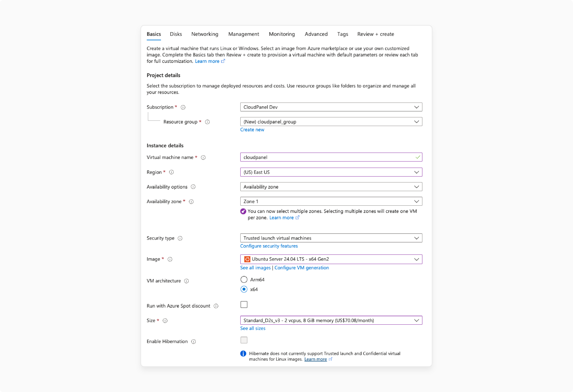The image size is (573, 392).
Task: Open Configure security features link
Action: [x=269, y=246]
